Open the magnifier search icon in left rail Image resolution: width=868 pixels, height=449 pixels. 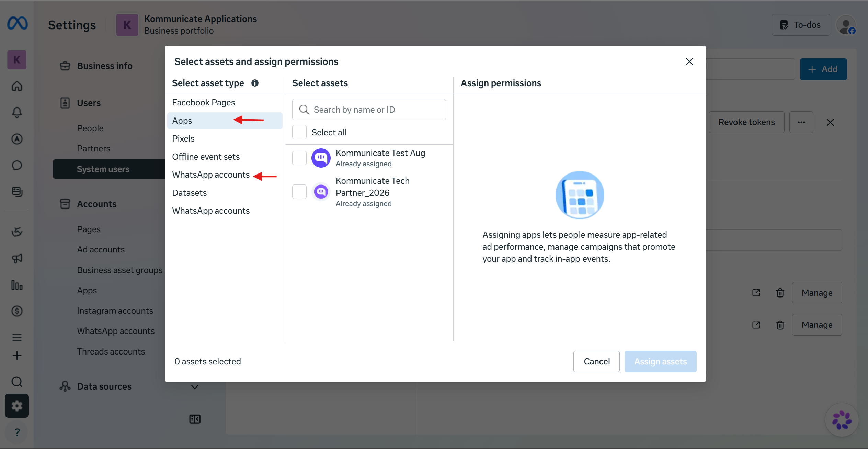click(x=17, y=382)
